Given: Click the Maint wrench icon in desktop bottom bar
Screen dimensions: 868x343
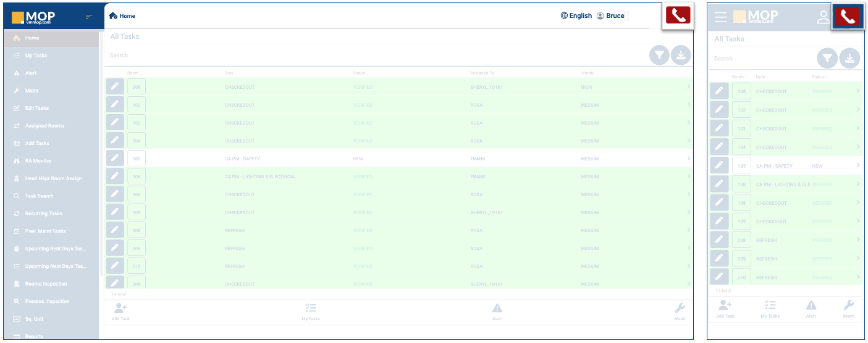Looking at the screenshot, I should [680, 309].
